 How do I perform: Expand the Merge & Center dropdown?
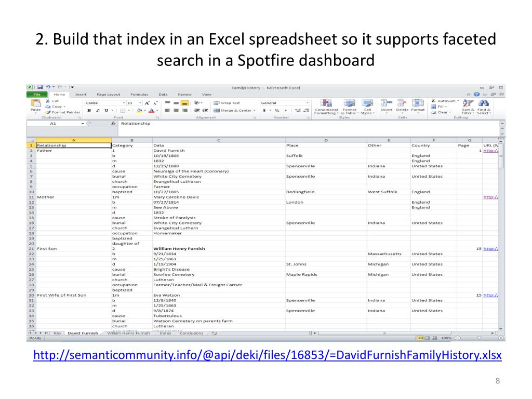point(254,110)
